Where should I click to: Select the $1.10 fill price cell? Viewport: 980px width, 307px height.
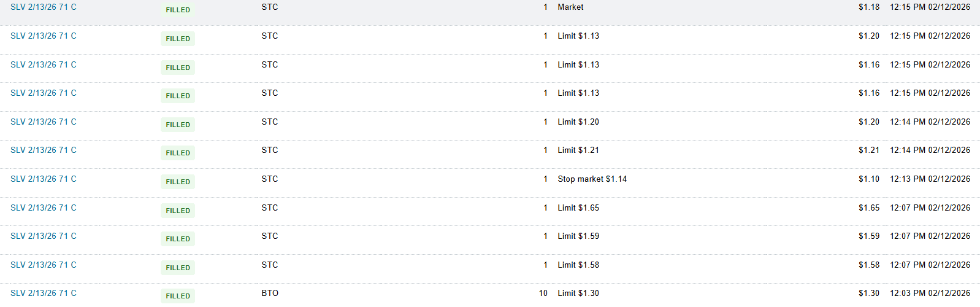click(868, 179)
